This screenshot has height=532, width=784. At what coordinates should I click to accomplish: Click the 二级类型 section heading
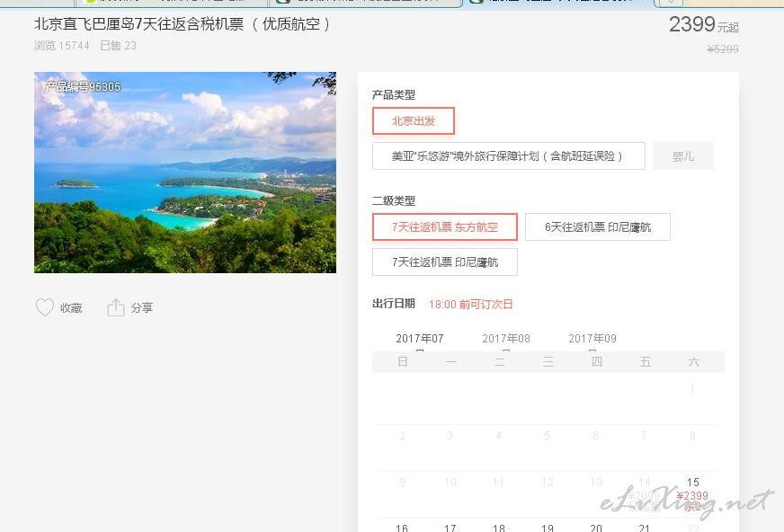[x=394, y=200]
